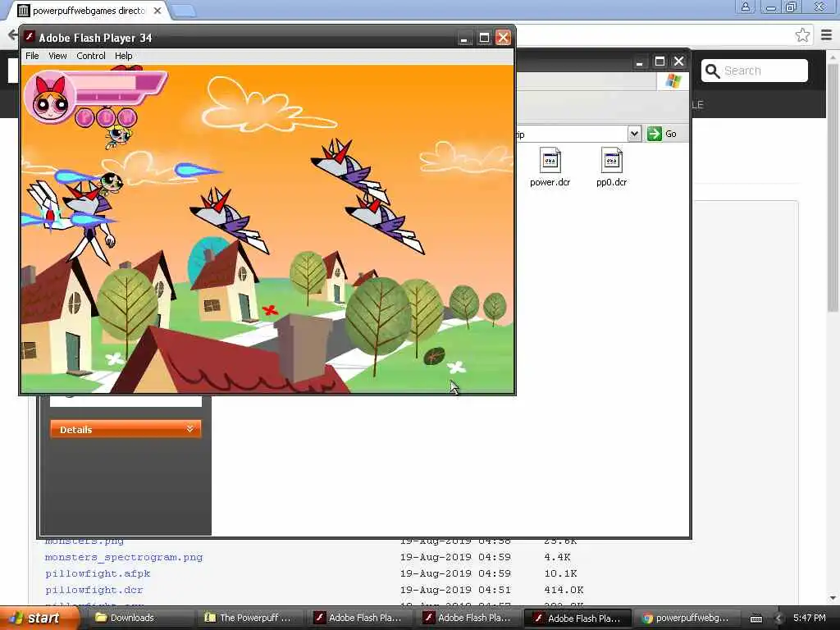This screenshot has width=840, height=630.
Task: Click the Blossom portrait in the game HUD
Action: coord(49,98)
